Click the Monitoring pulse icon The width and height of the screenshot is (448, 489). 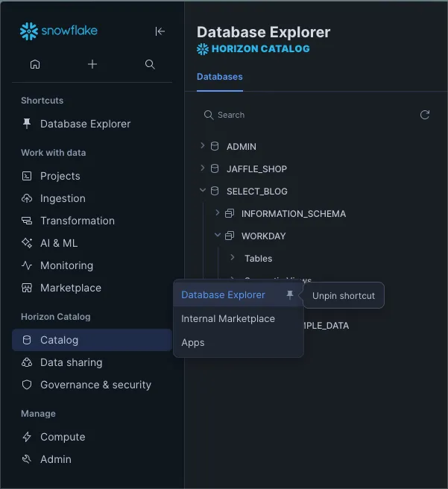point(27,265)
